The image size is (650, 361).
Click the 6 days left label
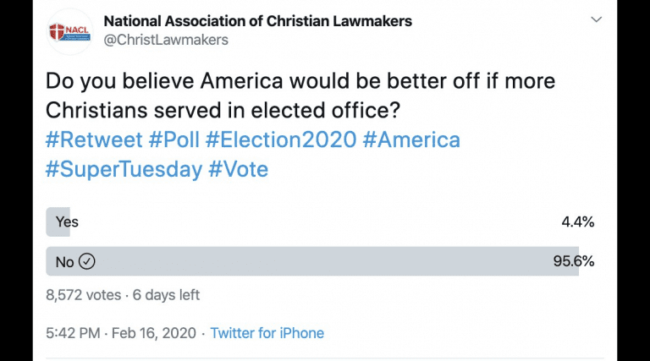(x=166, y=295)
